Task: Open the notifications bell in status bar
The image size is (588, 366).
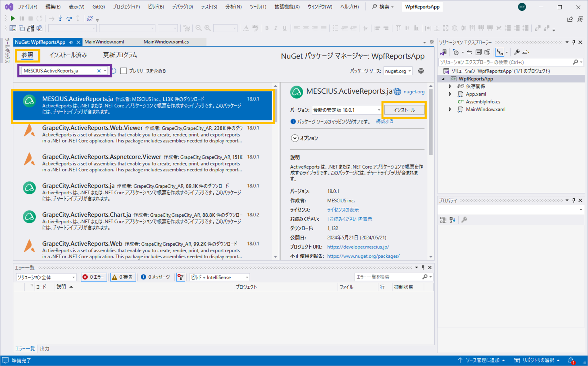Action: tap(571, 360)
